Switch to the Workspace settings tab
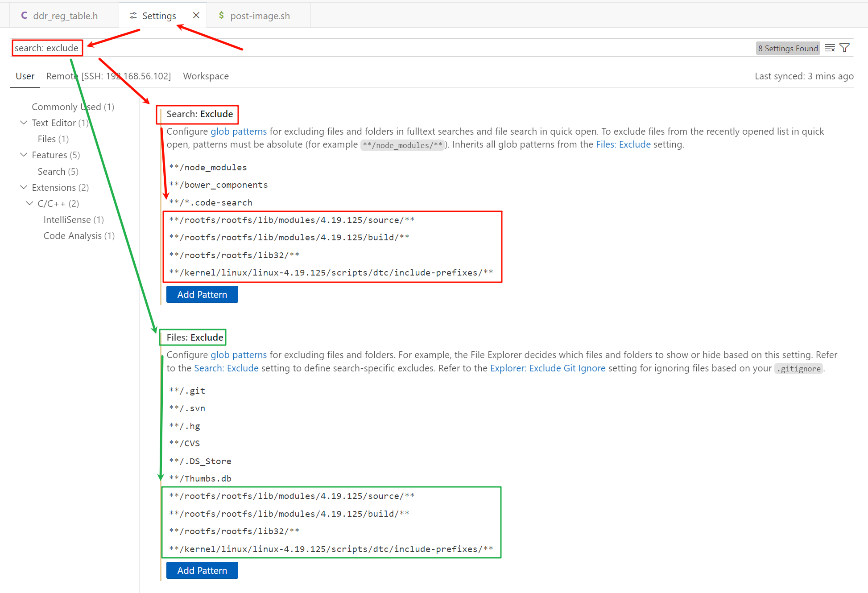 tap(206, 76)
